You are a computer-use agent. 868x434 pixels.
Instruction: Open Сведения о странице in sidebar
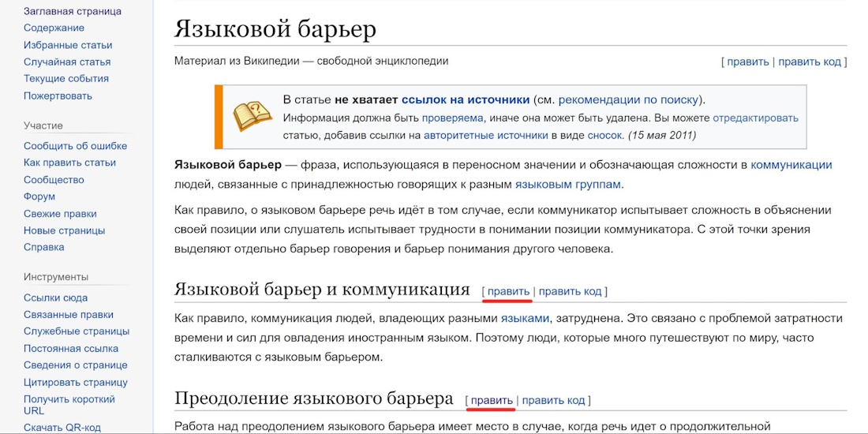76,365
